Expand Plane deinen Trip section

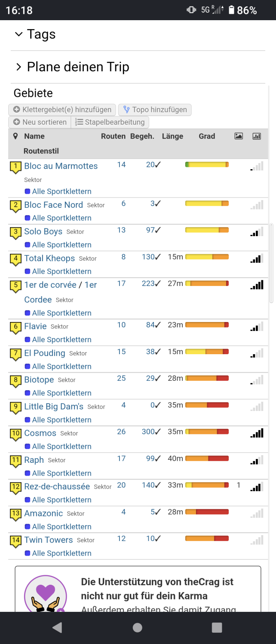coord(72,67)
